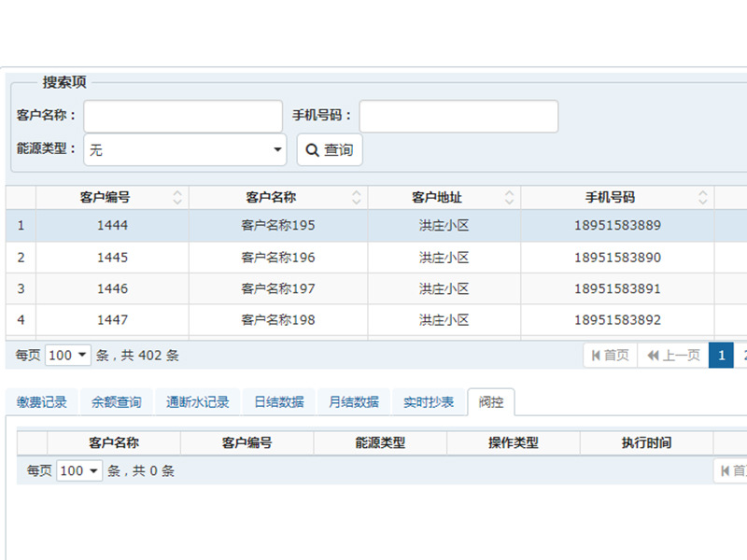Click the 手机号码 search input field
747x560 pixels.
458,116
